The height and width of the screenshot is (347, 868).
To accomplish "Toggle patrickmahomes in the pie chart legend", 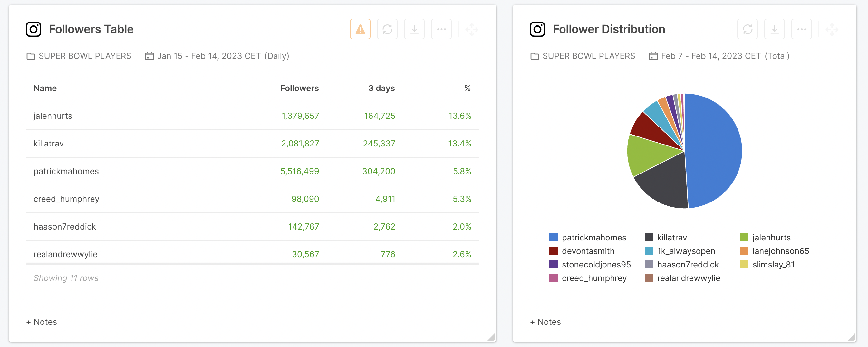I will tap(593, 237).
